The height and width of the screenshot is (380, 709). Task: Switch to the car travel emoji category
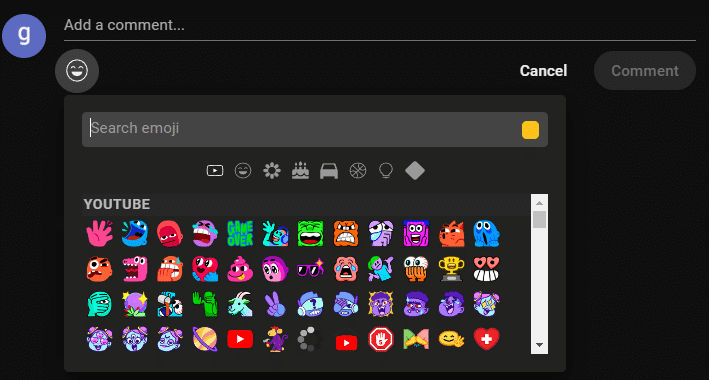click(329, 171)
